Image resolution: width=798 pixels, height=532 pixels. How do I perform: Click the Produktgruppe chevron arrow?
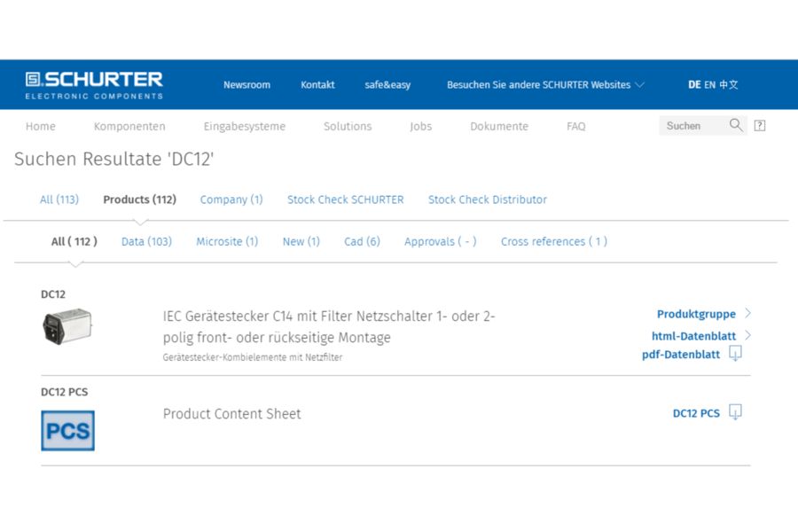[747, 313]
